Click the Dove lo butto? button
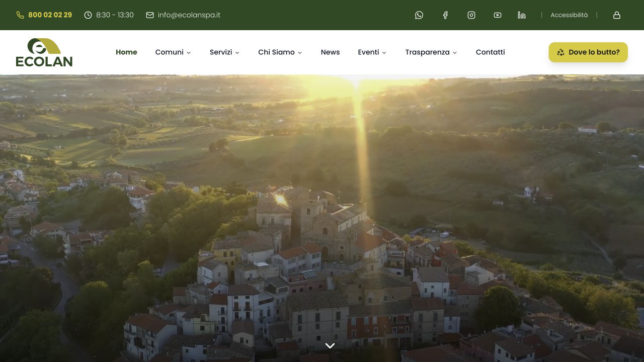Viewport: 644px width, 362px height. 588,52
